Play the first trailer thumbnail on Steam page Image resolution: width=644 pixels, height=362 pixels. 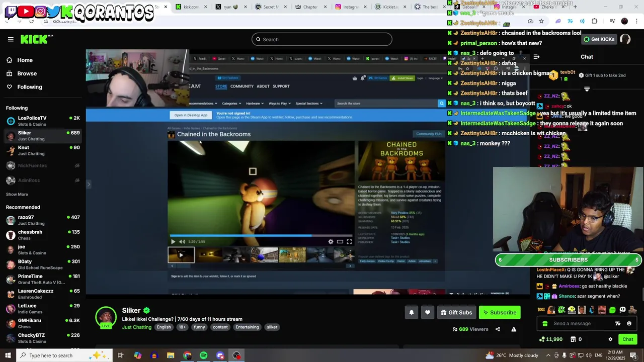[181, 255]
